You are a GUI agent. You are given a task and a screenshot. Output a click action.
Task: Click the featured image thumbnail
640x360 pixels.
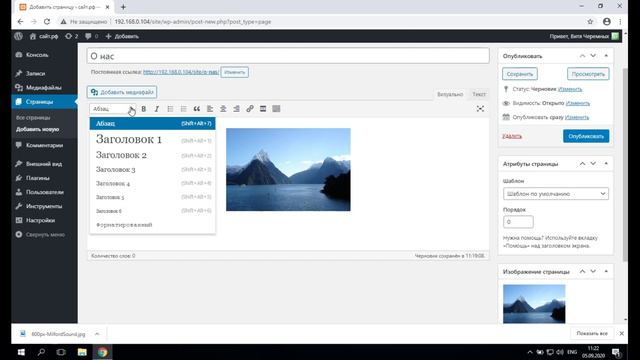click(534, 304)
